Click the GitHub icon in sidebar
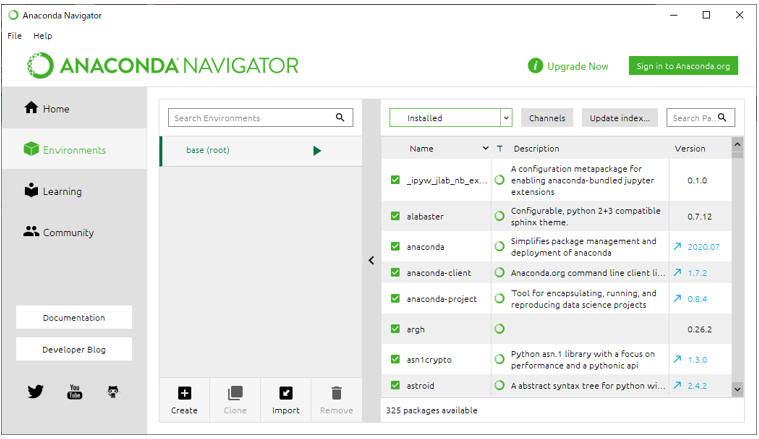The height and width of the screenshot is (439, 759). (113, 392)
